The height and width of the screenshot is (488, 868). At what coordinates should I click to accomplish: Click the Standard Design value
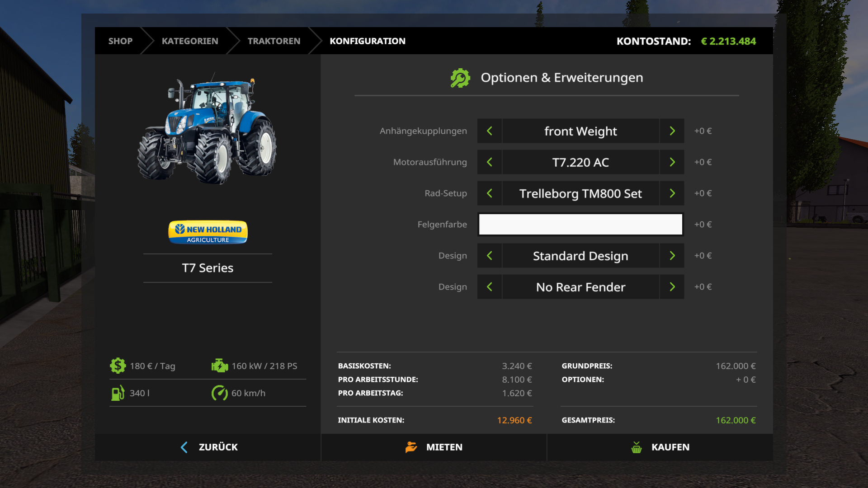point(580,256)
